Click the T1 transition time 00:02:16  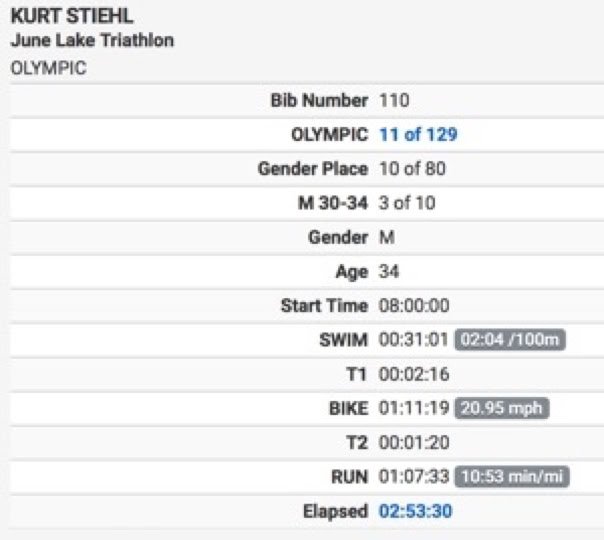414,374
